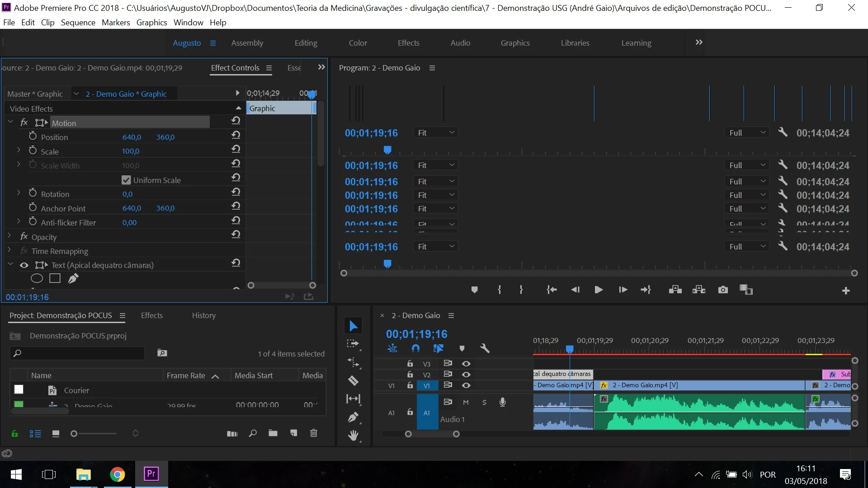Screen dimensions: 868x488
Task: Switch to the Color workspace tab
Action: tap(358, 43)
